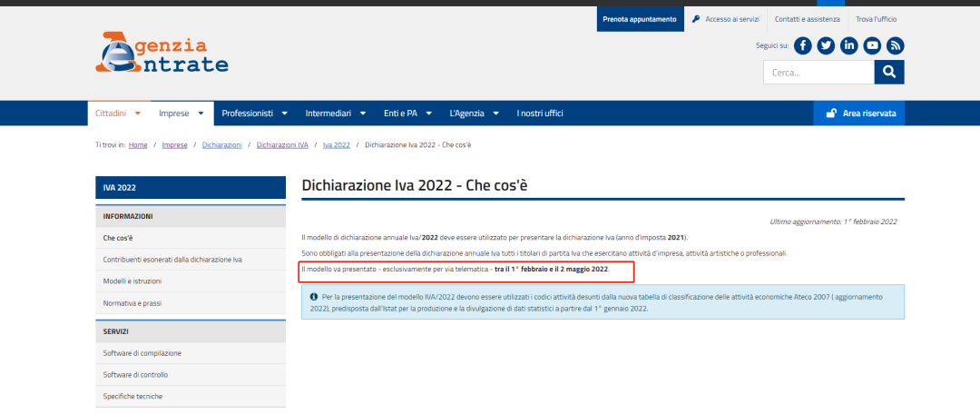
Task: Click the Prenota appuntamento button
Action: pos(640,19)
